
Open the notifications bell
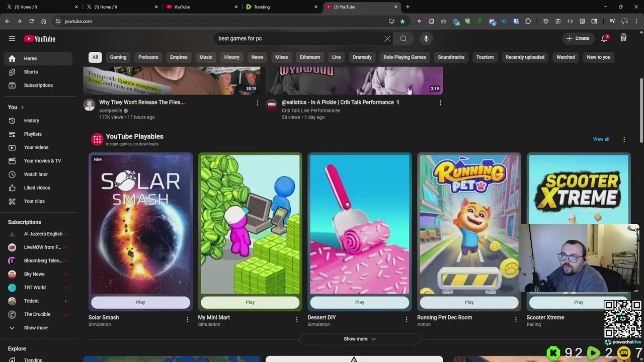click(605, 39)
